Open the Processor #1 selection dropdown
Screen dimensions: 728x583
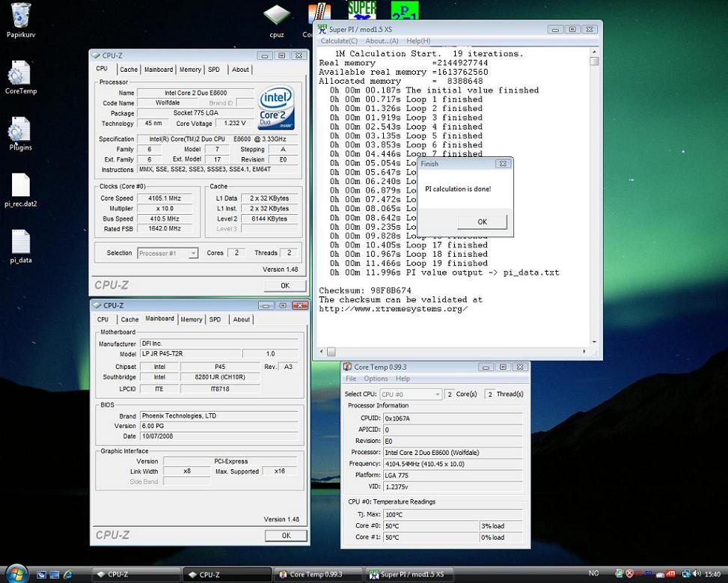click(x=168, y=253)
